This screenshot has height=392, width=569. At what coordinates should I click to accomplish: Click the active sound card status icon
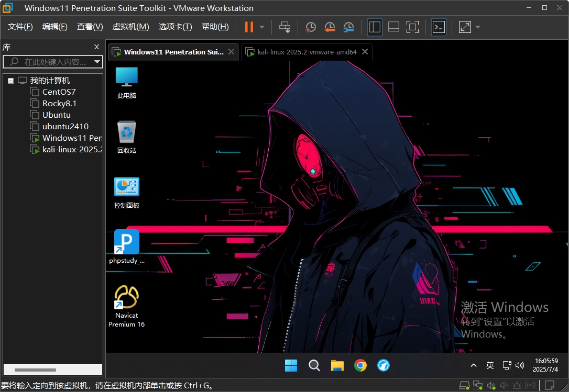click(491, 386)
